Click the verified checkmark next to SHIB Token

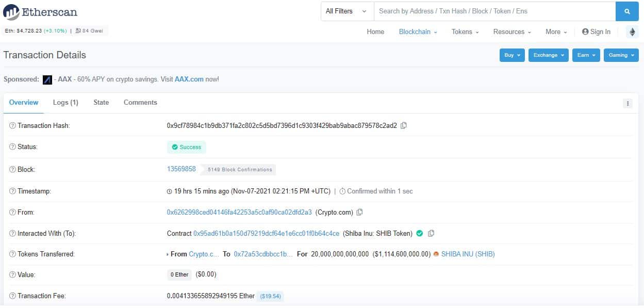point(420,233)
